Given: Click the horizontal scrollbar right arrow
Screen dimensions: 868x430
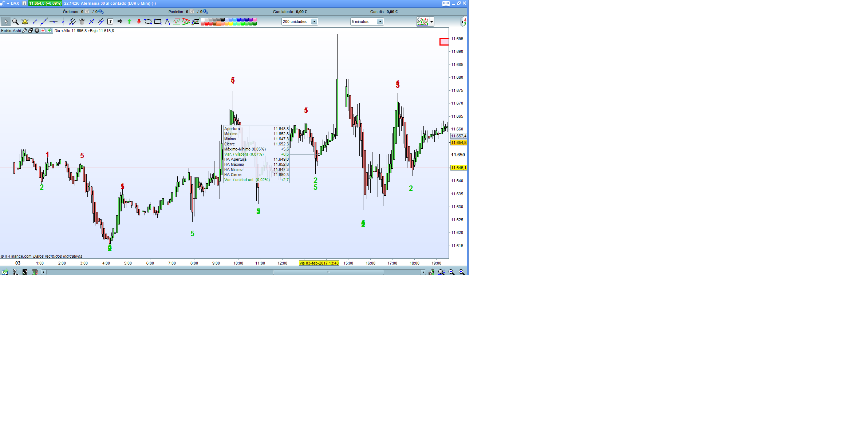Looking at the screenshot, I should click(423, 272).
